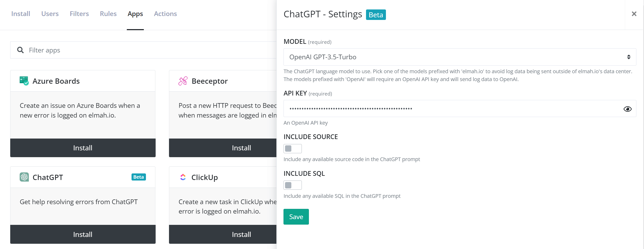Enable the Include Source toggle
The image size is (644, 249).
292,149
